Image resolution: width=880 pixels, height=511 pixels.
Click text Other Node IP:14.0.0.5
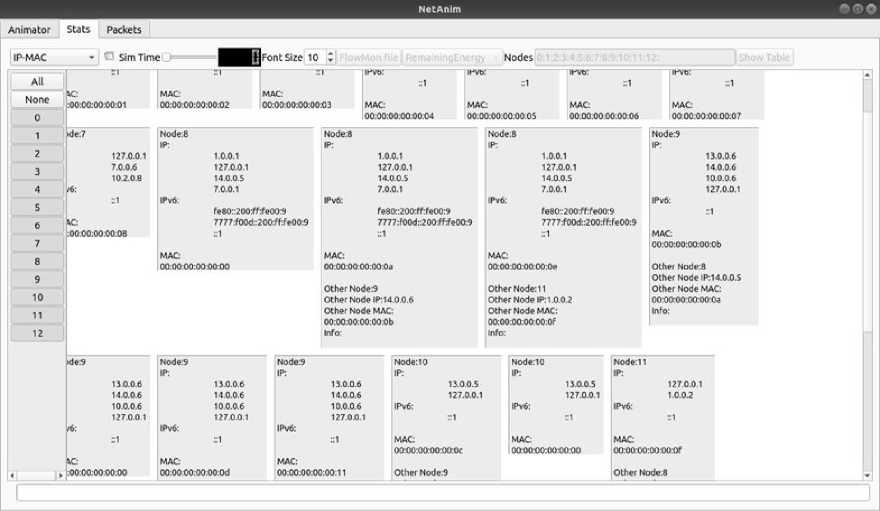point(696,277)
